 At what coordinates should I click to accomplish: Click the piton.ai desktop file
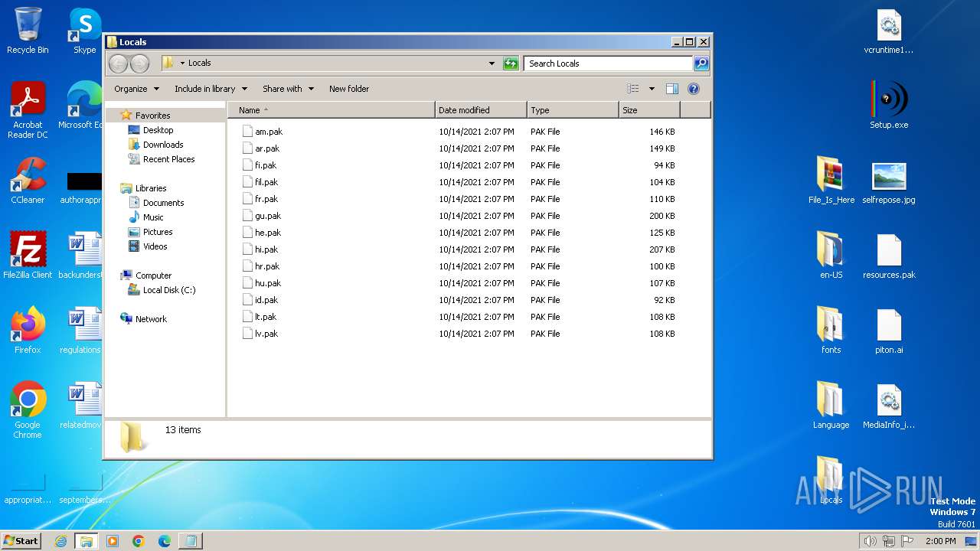[889, 331]
